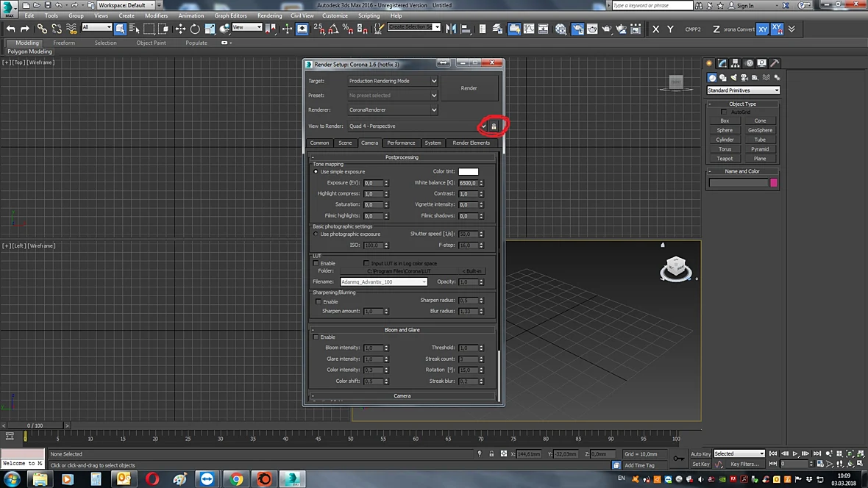Switch to Modify command panel tab
Viewport: 868px width, 488px height.
722,63
